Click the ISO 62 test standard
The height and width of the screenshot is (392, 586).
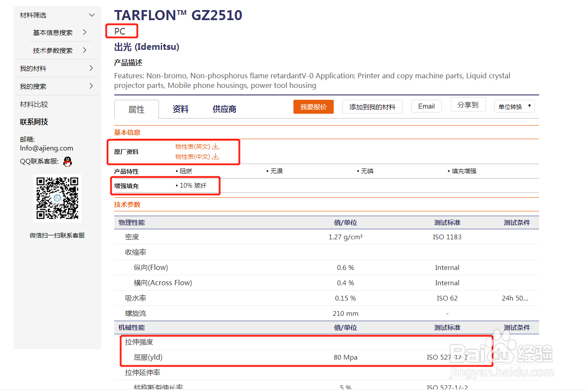coord(447,298)
